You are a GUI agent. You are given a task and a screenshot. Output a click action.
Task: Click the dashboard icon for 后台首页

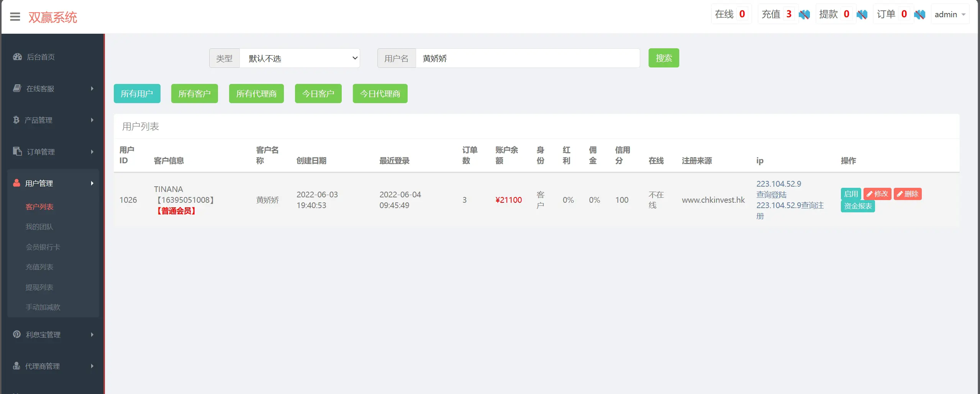coord(17,57)
